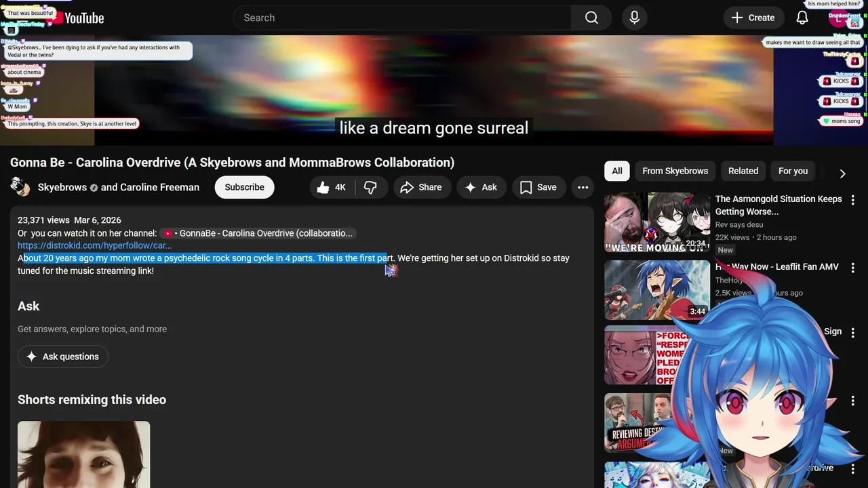The image size is (868, 488).
Task: Click the YouTube icon in description link
Action: (x=168, y=234)
